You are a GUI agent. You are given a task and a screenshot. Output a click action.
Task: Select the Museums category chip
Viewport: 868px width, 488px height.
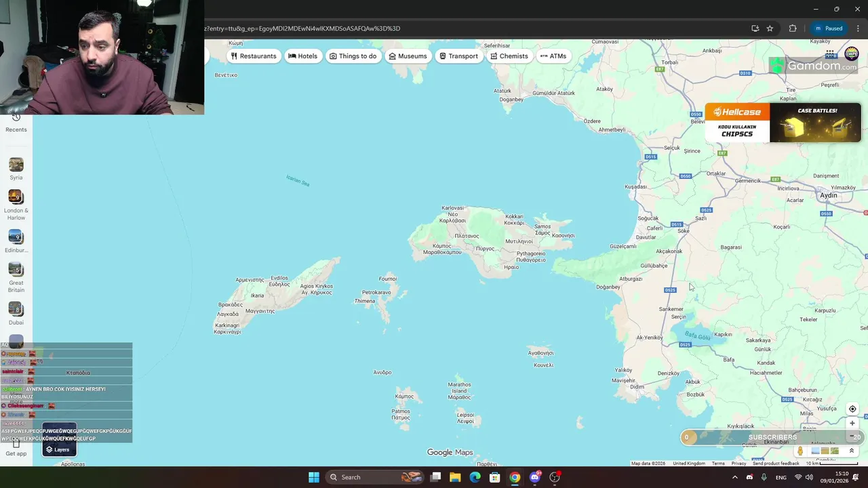point(408,56)
